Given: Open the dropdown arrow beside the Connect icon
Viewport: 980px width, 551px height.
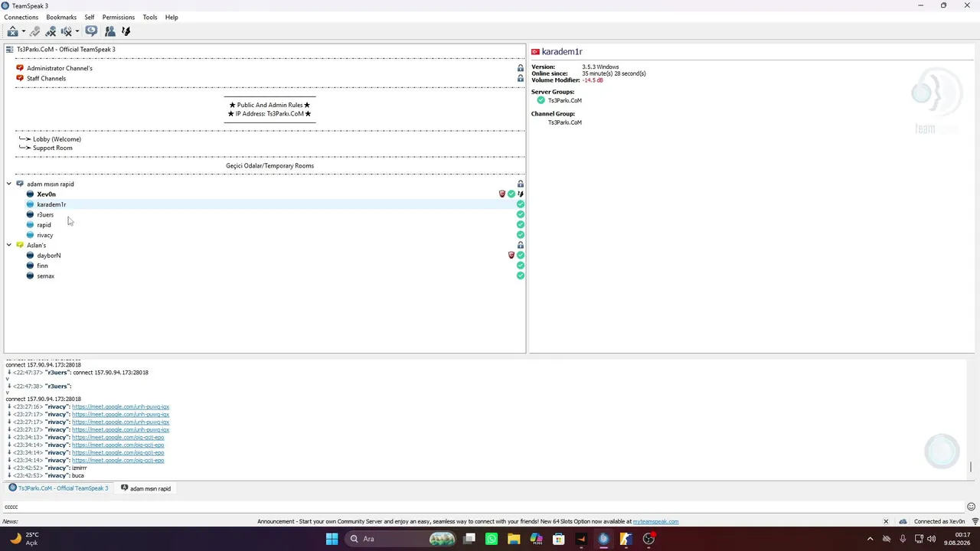Looking at the screenshot, I should (x=24, y=31).
